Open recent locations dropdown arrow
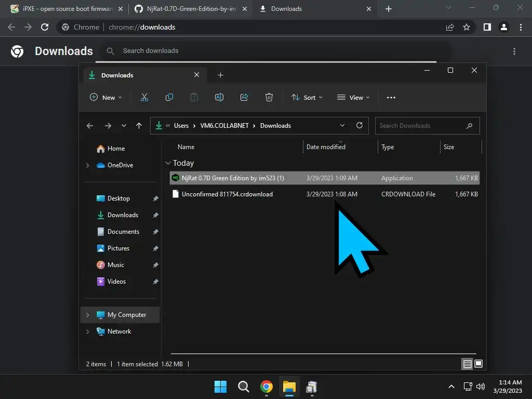 [124, 126]
